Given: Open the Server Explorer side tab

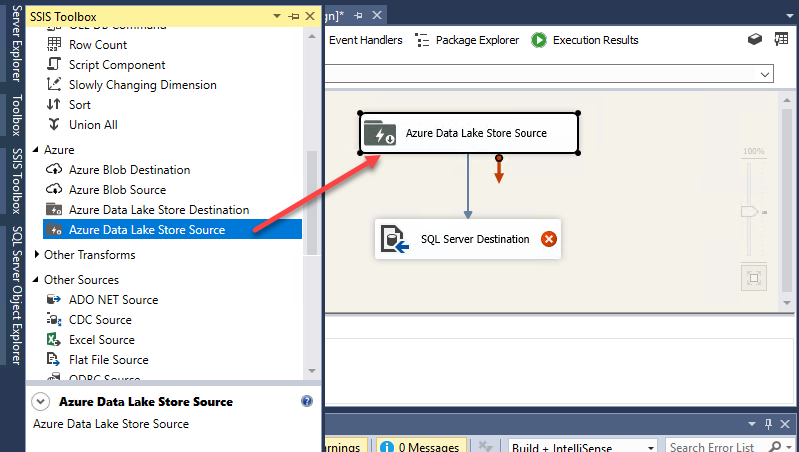Looking at the screenshot, I should 17,43.
